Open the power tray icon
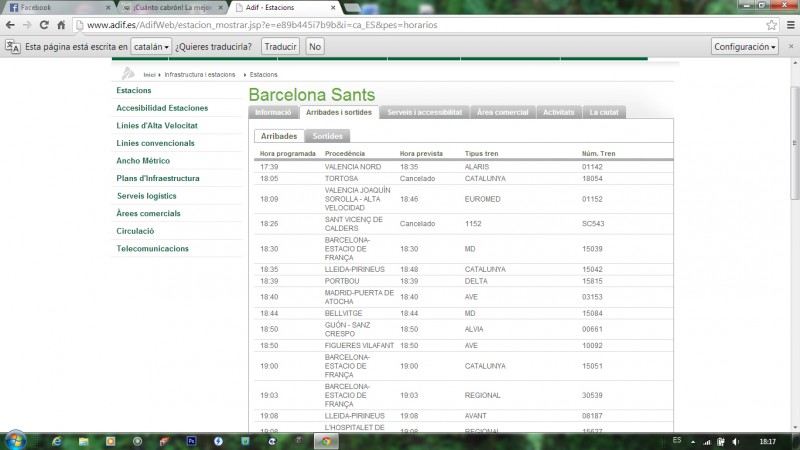Screen dimensions: 800x450 click(x=721, y=442)
